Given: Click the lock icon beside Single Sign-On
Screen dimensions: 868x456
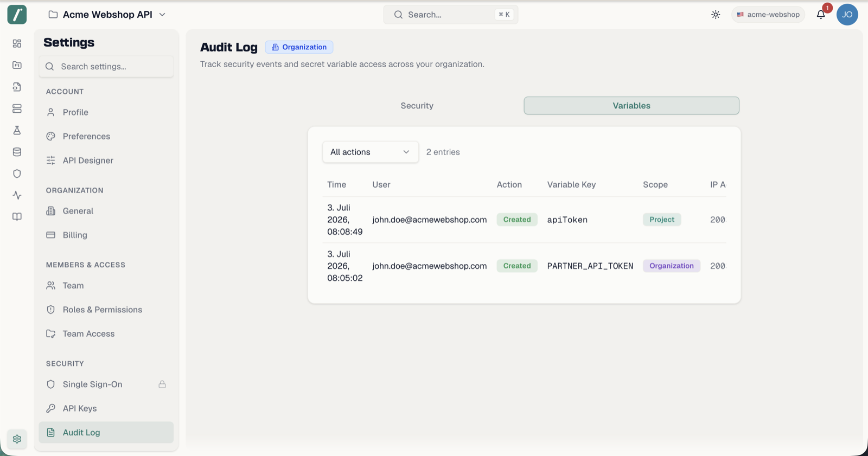Looking at the screenshot, I should pyautogui.click(x=162, y=384).
